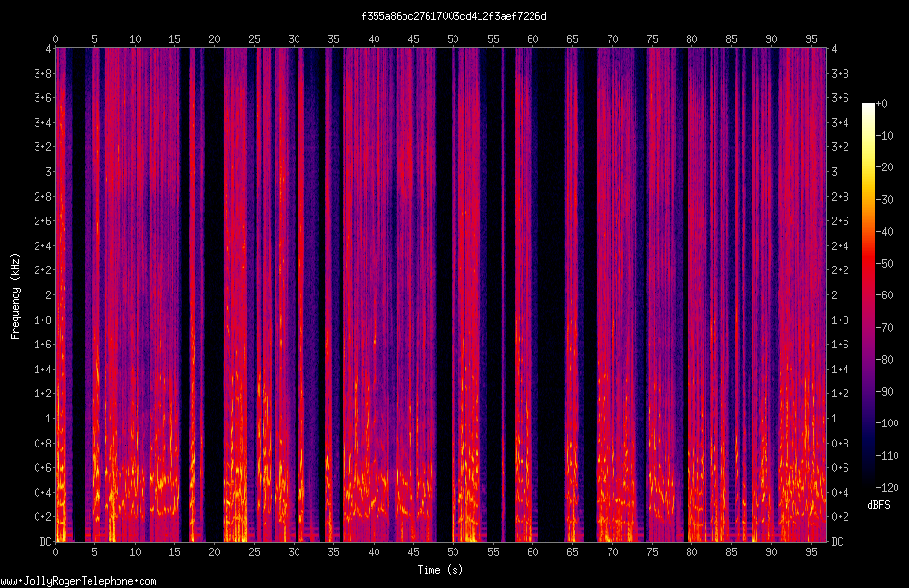The height and width of the screenshot is (588, 909).
Task: Click '0.4' tick on the right frequency axis
Action: point(840,493)
